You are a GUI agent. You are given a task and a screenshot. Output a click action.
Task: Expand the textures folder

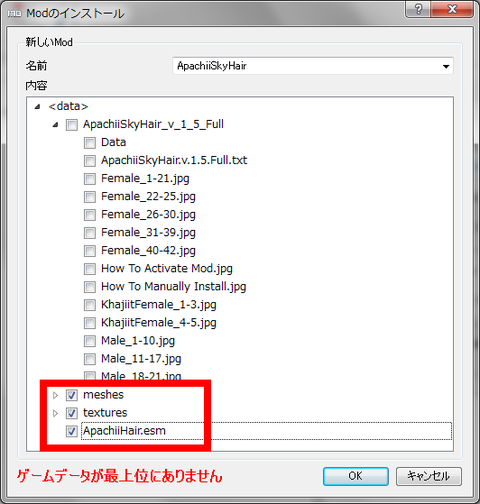tap(55, 413)
